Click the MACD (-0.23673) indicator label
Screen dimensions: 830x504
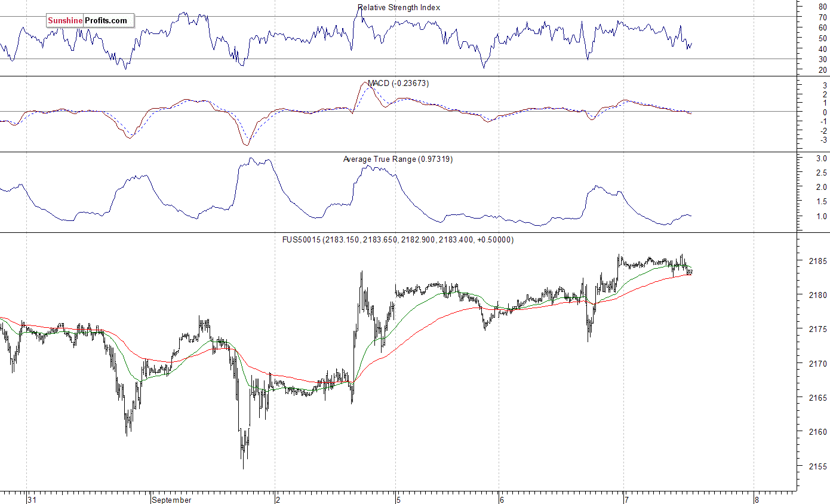(x=398, y=84)
